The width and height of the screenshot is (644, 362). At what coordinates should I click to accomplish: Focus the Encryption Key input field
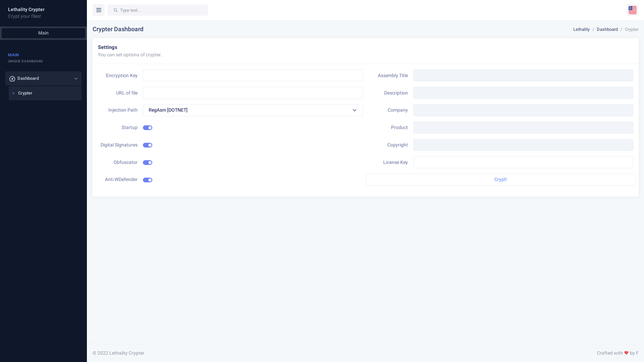253,75
